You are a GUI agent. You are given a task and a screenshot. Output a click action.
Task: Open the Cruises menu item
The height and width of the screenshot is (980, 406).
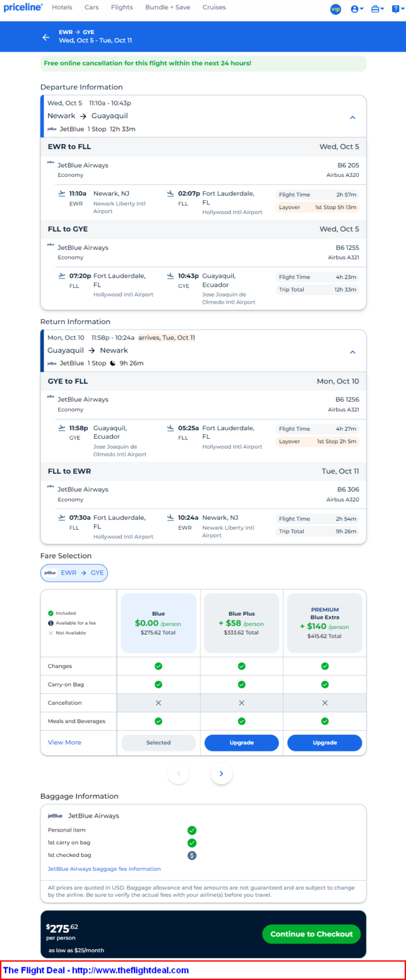click(x=214, y=8)
